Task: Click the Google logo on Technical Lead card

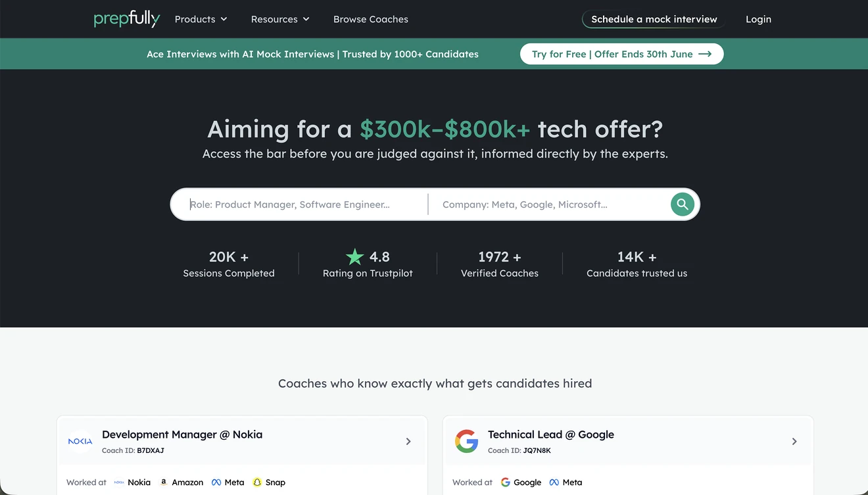Action: (466, 441)
